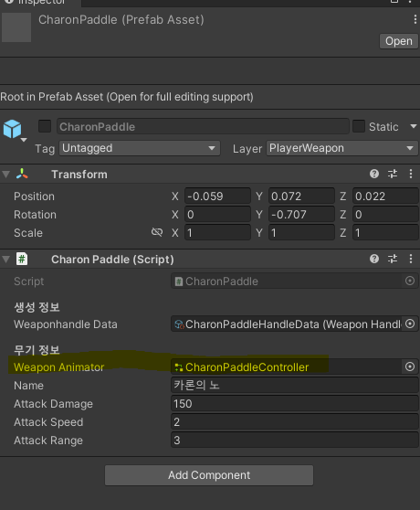Click the Weaponhandle Data label
Image resolution: width=420 pixels, height=510 pixels.
66,324
